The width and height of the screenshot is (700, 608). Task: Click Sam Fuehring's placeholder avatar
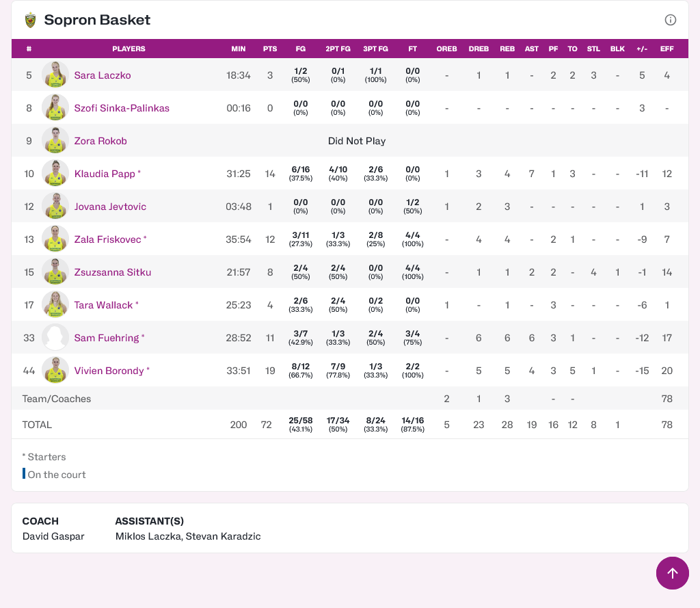pyautogui.click(x=55, y=338)
